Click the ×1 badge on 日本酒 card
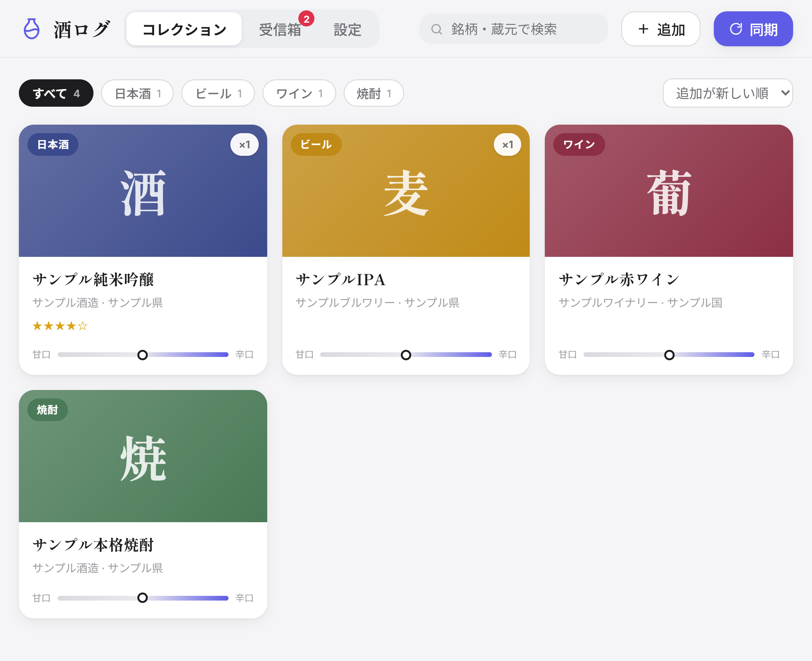 click(245, 145)
